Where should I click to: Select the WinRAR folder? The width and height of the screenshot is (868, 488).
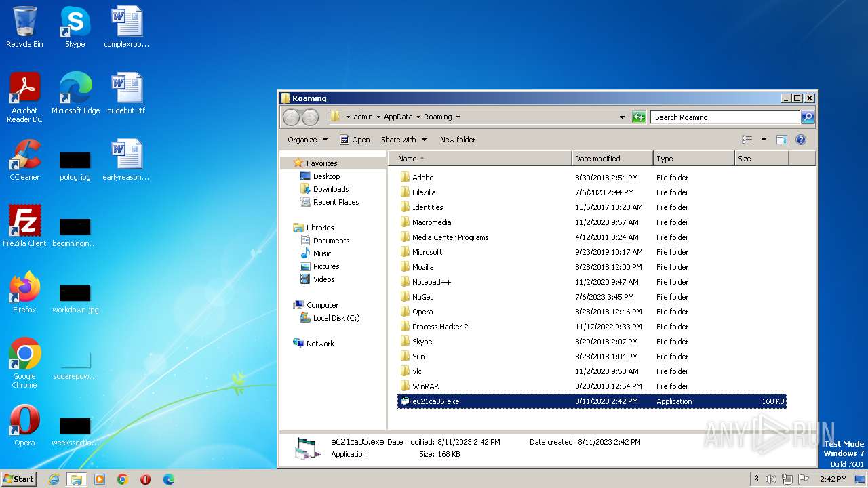tap(592, 386)
